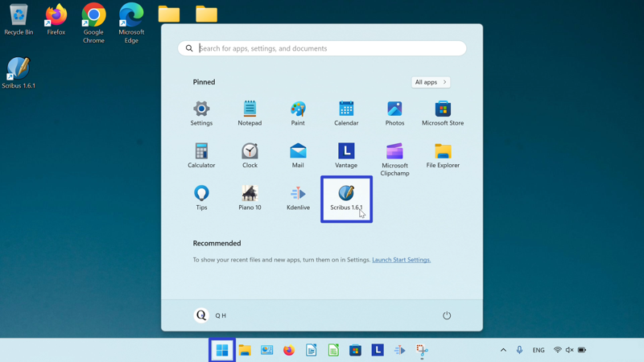Open the Wi-Fi network icon in tray
Image resolution: width=644 pixels, height=362 pixels.
tap(557, 350)
